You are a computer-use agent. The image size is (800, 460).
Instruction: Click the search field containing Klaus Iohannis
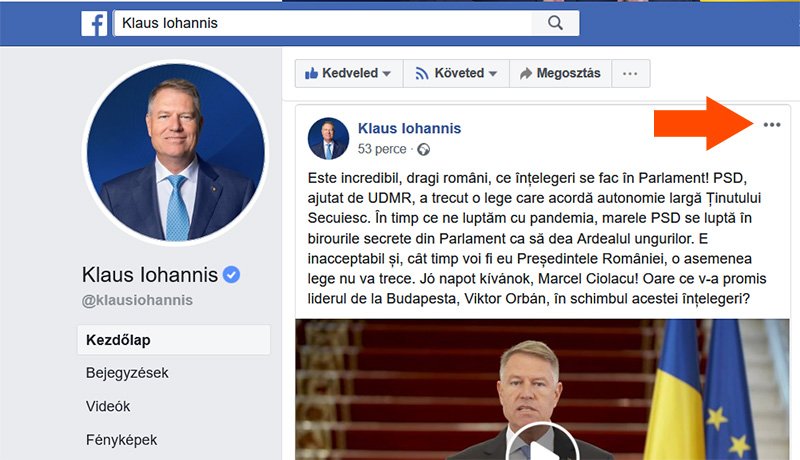tap(323, 23)
